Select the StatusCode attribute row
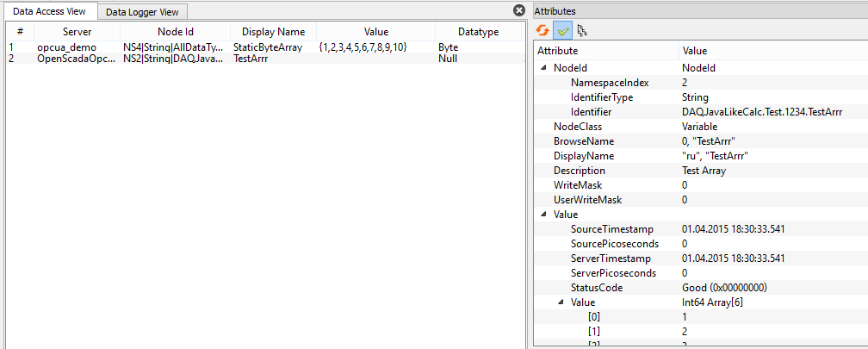The width and height of the screenshot is (868, 349). pyautogui.click(x=596, y=288)
